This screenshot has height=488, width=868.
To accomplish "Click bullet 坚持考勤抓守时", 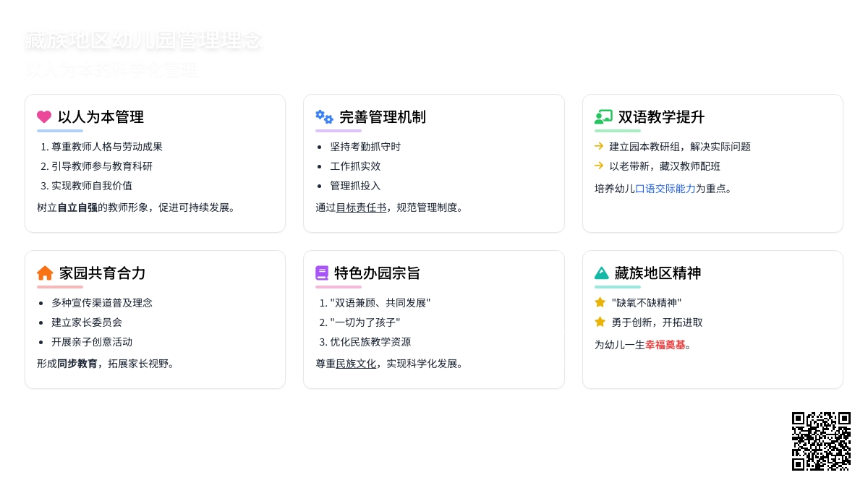I will tap(365, 147).
